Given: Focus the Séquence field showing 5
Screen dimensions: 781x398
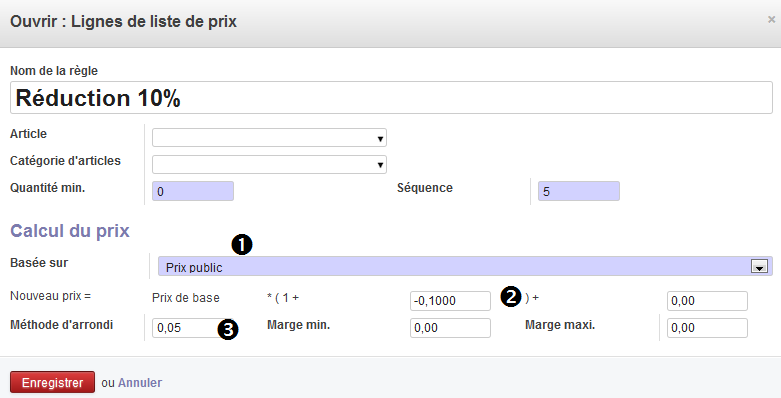Looking at the screenshot, I should tap(579, 191).
